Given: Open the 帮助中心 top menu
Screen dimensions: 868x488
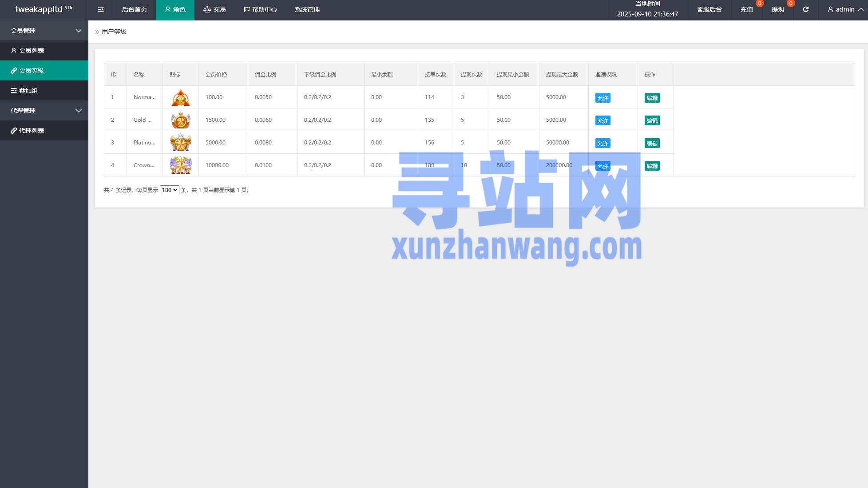Looking at the screenshot, I should tap(260, 9).
